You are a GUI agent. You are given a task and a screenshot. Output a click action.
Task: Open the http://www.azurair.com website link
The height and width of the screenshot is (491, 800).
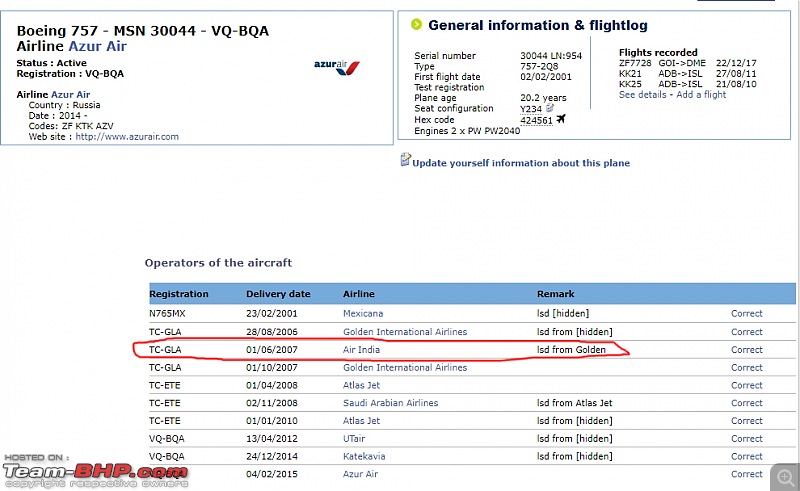127,137
